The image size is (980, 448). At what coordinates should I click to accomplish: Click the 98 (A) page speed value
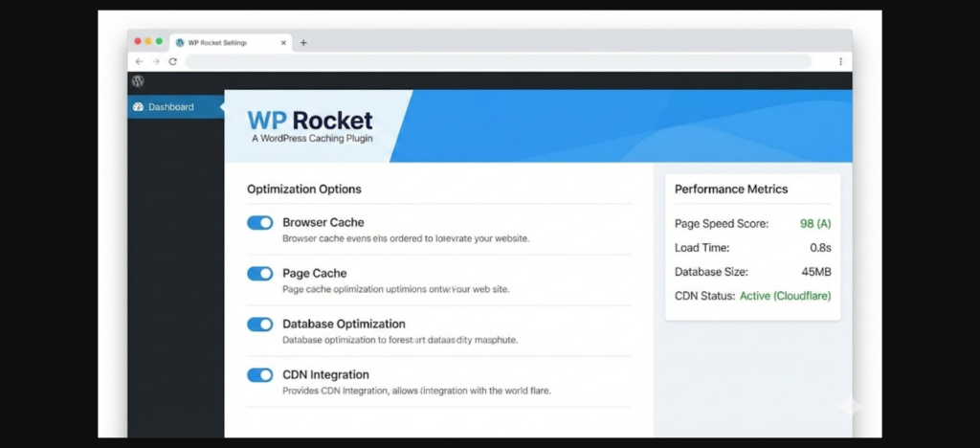pyautogui.click(x=815, y=224)
